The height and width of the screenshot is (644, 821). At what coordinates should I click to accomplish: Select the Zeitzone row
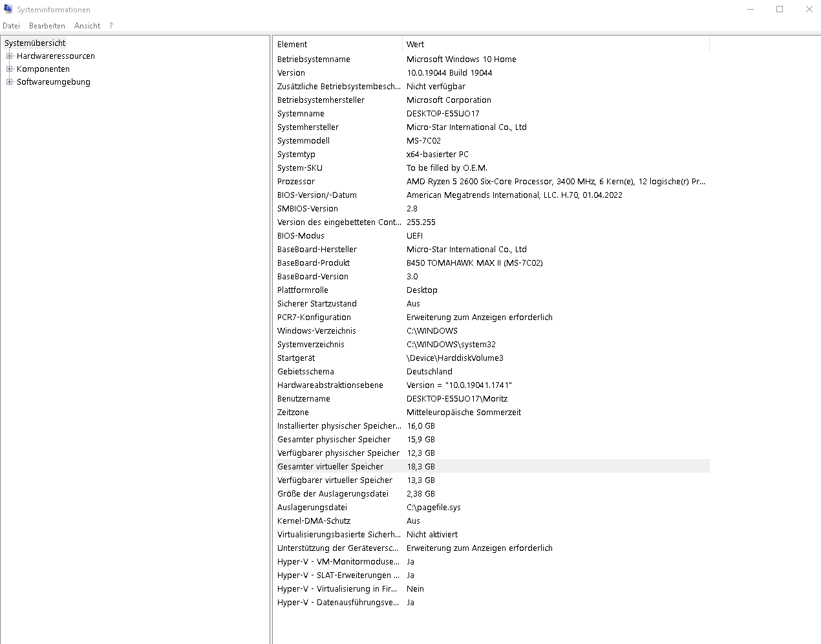tap(491, 413)
